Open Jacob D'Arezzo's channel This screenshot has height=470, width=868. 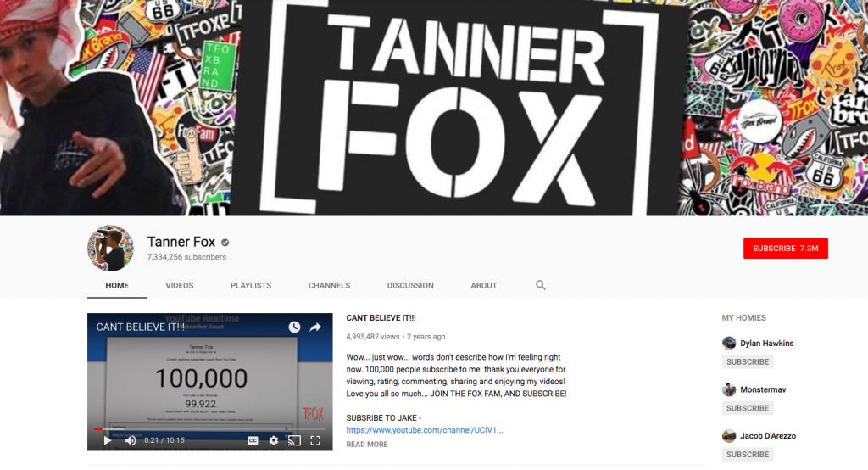pyautogui.click(x=765, y=436)
